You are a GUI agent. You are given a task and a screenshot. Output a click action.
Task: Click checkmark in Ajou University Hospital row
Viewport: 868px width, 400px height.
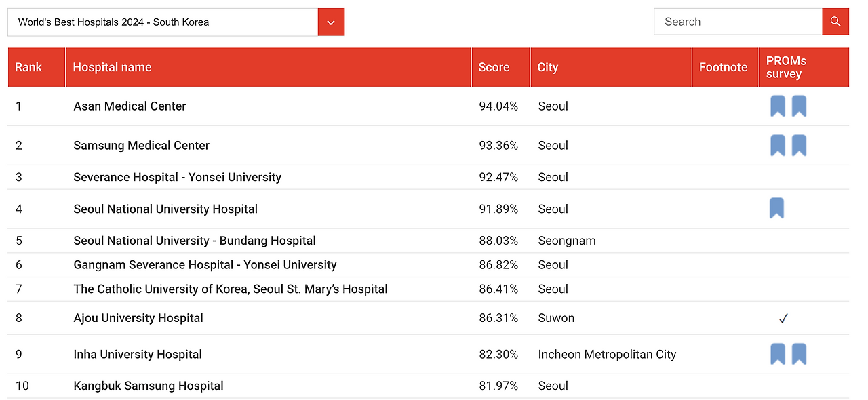click(783, 319)
